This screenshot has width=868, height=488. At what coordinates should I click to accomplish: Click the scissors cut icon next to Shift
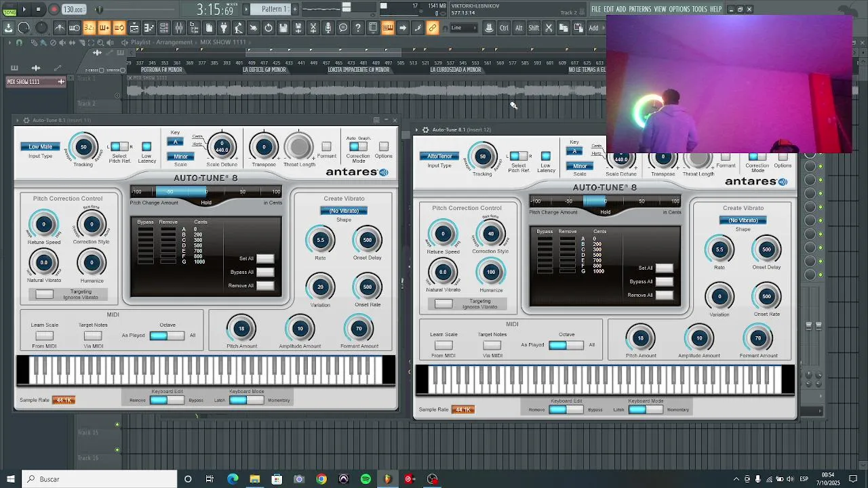(549, 28)
